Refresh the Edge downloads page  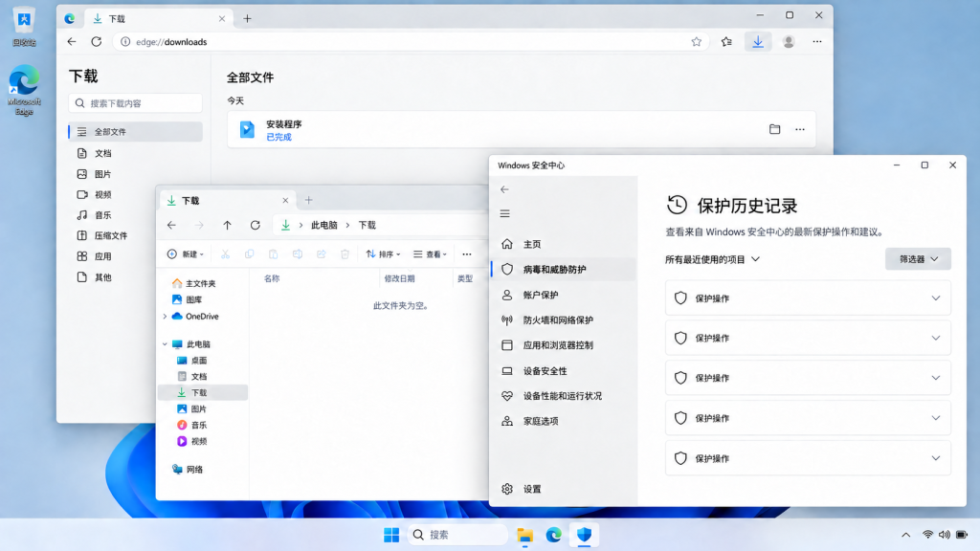97,42
